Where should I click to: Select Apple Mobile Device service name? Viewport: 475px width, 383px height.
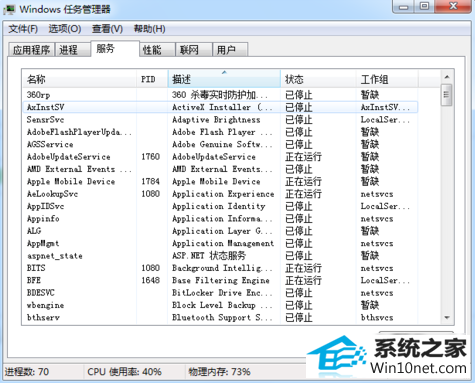pos(71,181)
